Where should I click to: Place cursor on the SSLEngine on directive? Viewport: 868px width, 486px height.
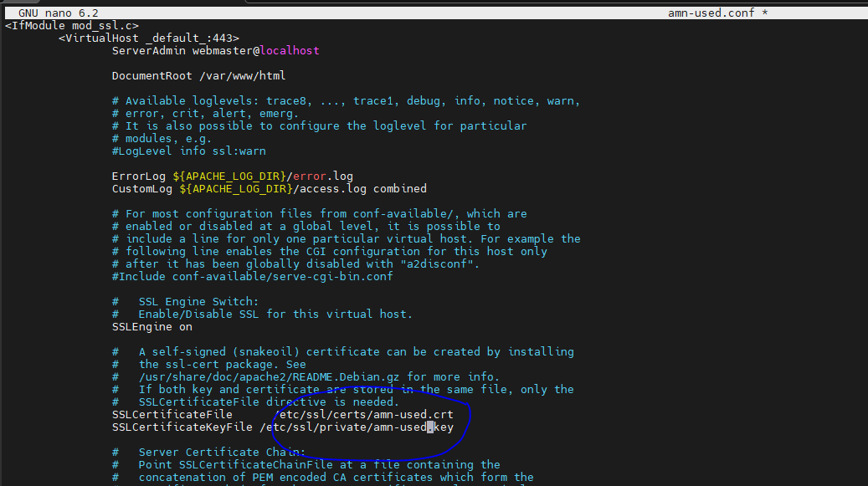(x=152, y=326)
